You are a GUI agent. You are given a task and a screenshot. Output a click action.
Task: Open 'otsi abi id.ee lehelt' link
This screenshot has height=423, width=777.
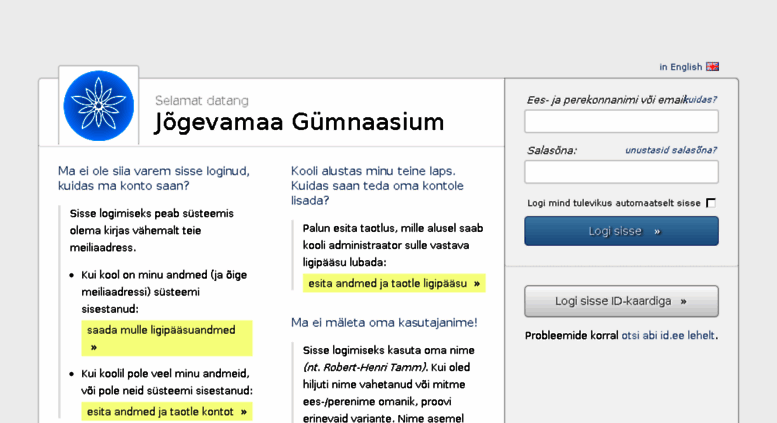click(x=668, y=335)
